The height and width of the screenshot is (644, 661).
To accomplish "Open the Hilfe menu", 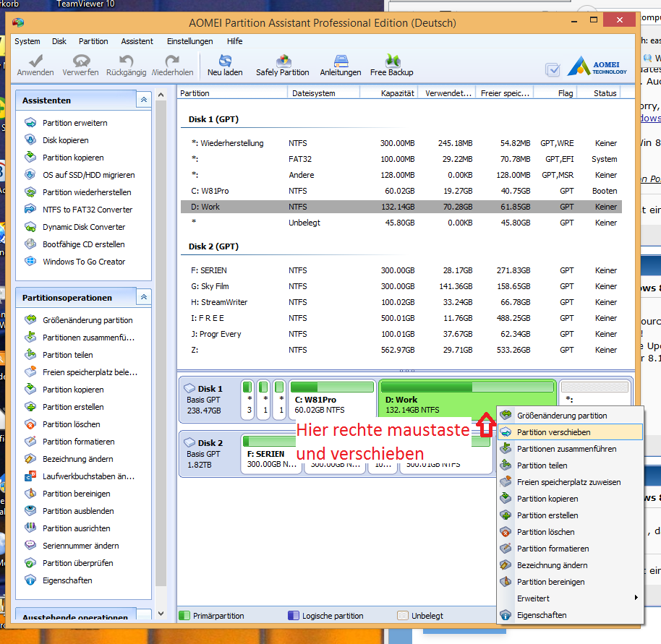I will click(x=234, y=41).
